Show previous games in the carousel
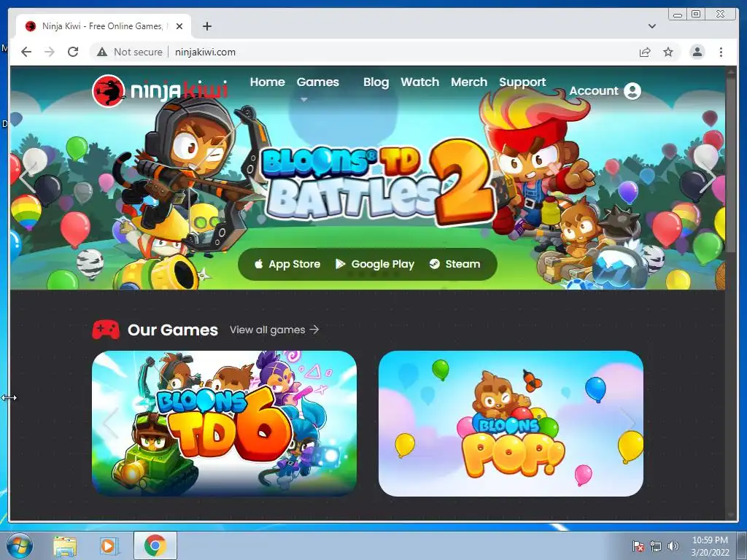 (x=110, y=423)
